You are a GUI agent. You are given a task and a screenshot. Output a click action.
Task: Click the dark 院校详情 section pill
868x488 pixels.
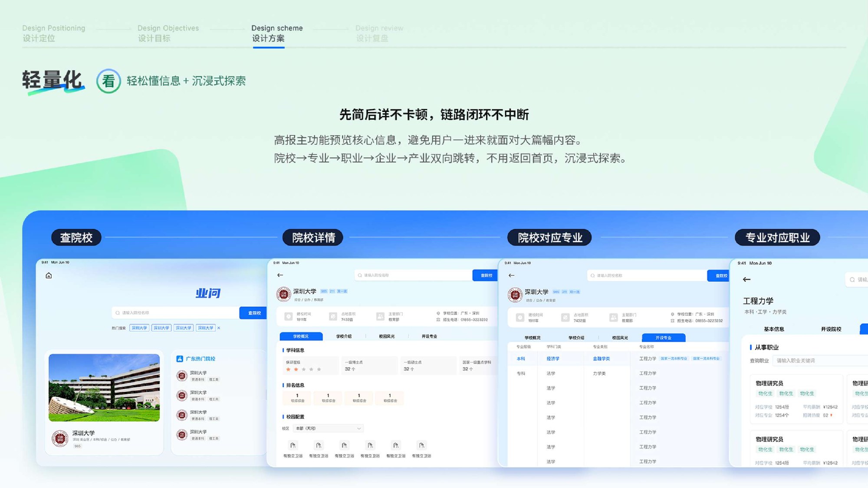pos(313,238)
